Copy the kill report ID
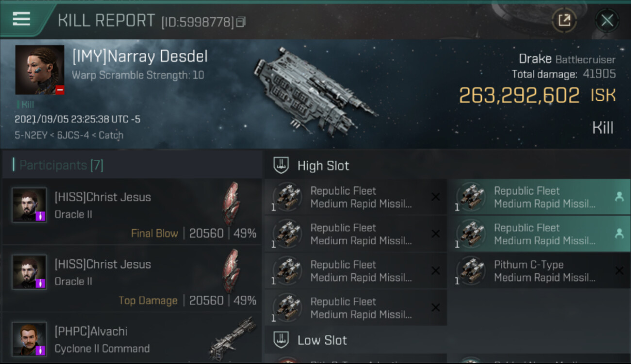 241,21
